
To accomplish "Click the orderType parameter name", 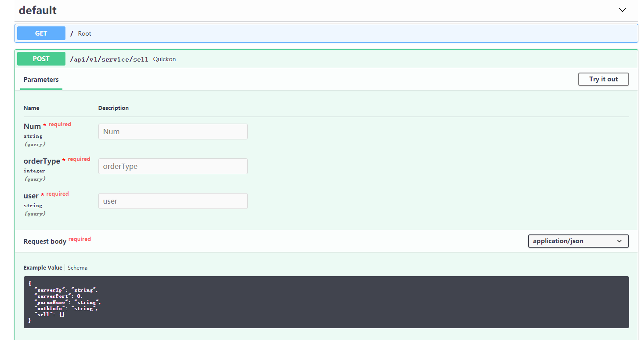I will (x=42, y=161).
